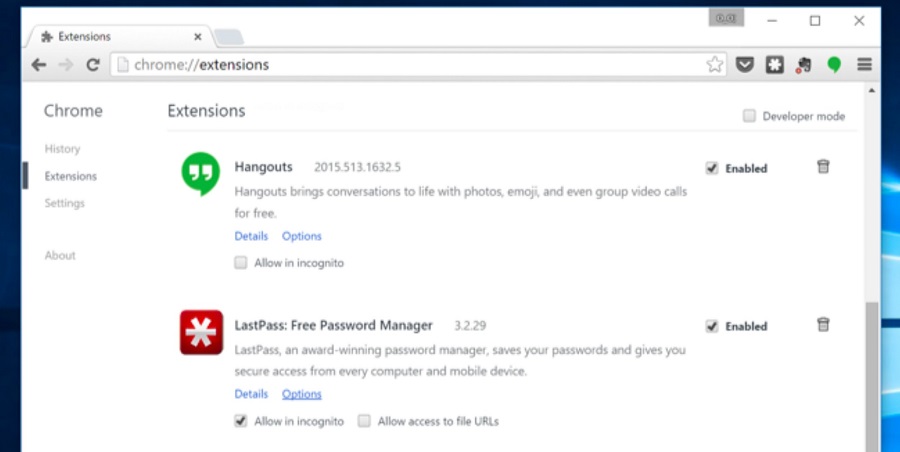The width and height of the screenshot is (900, 452).
Task: Check Allow access to file URLs
Action: click(x=365, y=421)
